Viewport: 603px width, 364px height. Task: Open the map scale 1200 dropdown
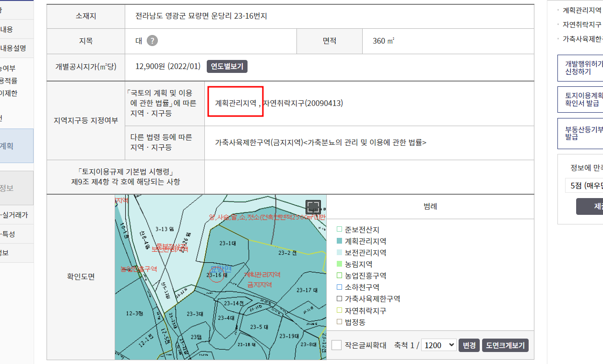click(x=438, y=345)
